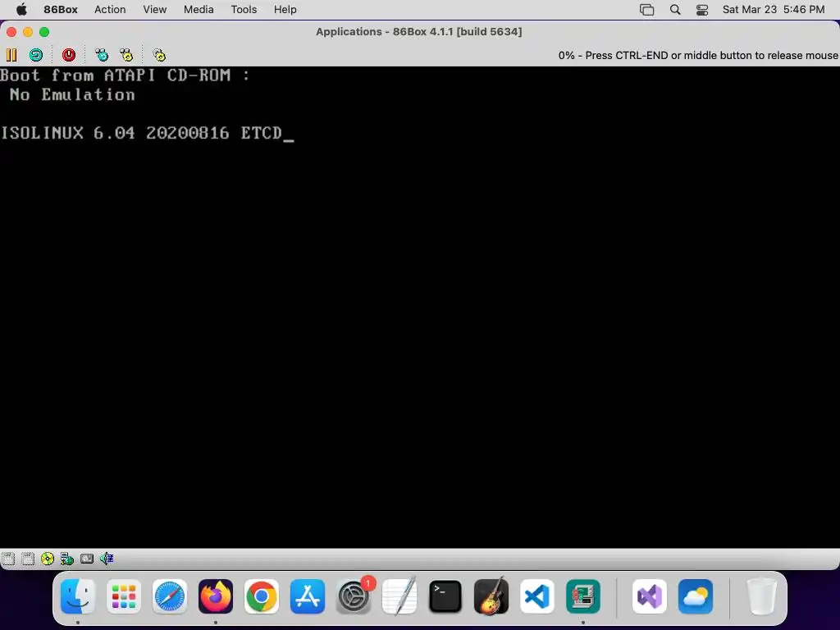Open Weather app from the Dock

pyautogui.click(x=696, y=596)
